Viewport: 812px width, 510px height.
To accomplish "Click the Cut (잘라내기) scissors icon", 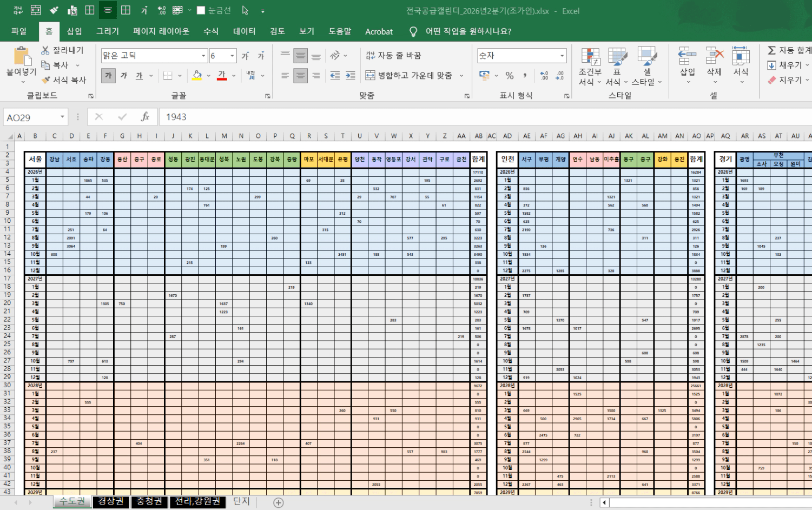I will [x=45, y=50].
